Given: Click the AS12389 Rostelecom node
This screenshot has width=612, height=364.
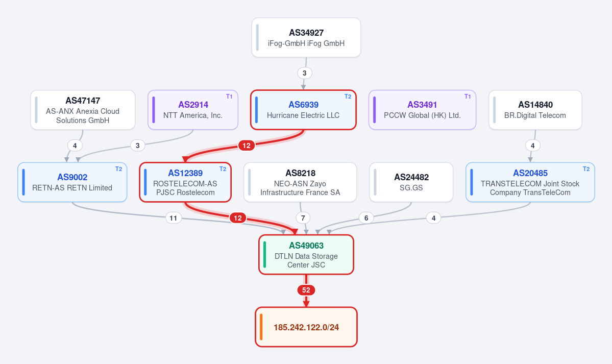Looking at the screenshot, I should 185,182.
